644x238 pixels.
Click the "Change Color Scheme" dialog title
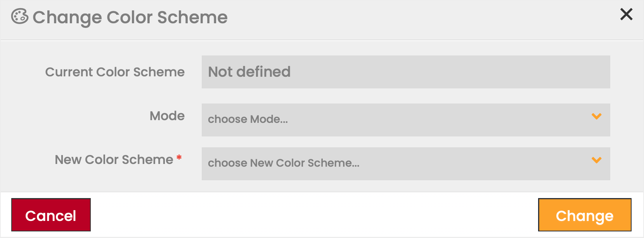tap(130, 17)
